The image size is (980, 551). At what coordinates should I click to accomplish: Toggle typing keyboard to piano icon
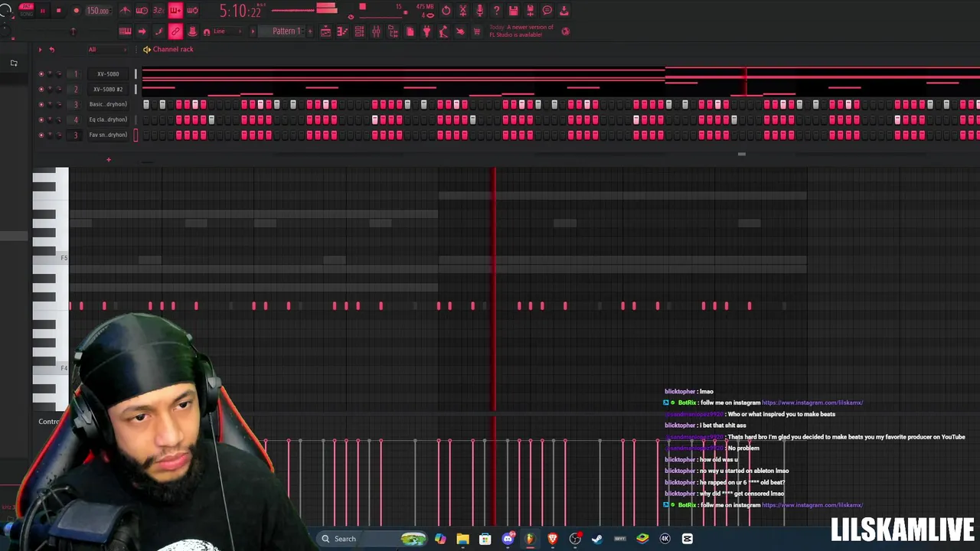(125, 31)
